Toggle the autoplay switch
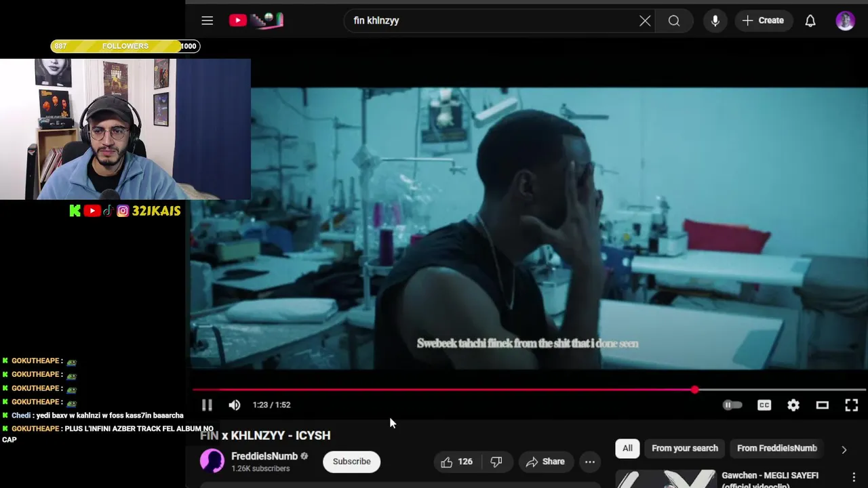The height and width of the screenshot is (488, 868). click(x=732, y=405)
